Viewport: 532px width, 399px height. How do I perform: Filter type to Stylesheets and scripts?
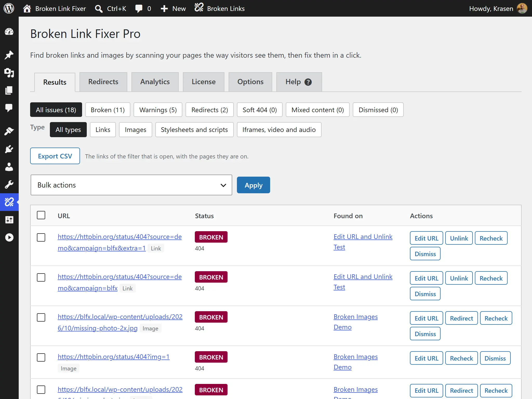(194, 130)
